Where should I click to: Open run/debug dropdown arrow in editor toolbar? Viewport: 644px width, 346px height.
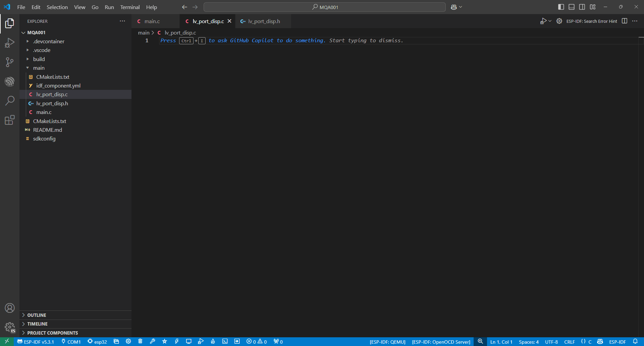[x=550, y=21]
